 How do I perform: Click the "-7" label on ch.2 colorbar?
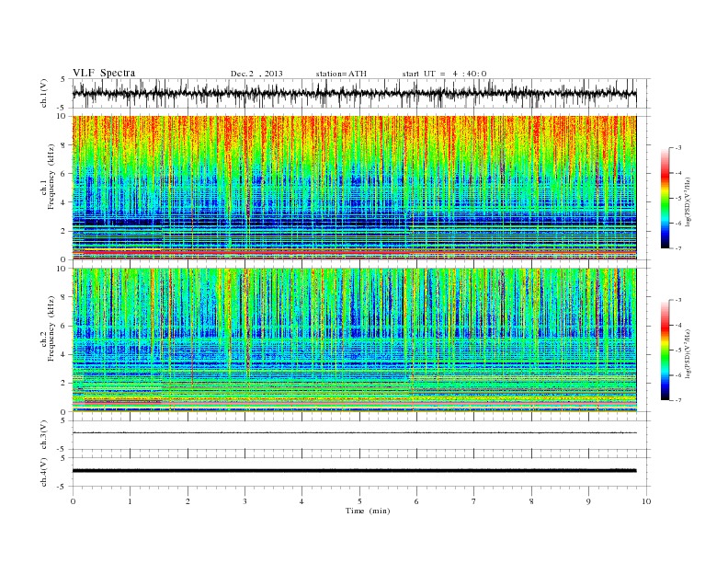point(678,400)
